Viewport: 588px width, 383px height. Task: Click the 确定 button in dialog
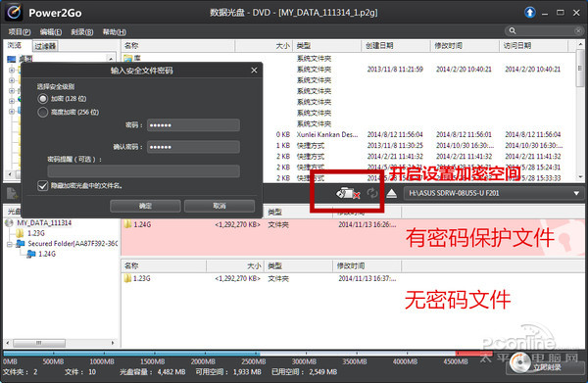[x=145, y=206]
